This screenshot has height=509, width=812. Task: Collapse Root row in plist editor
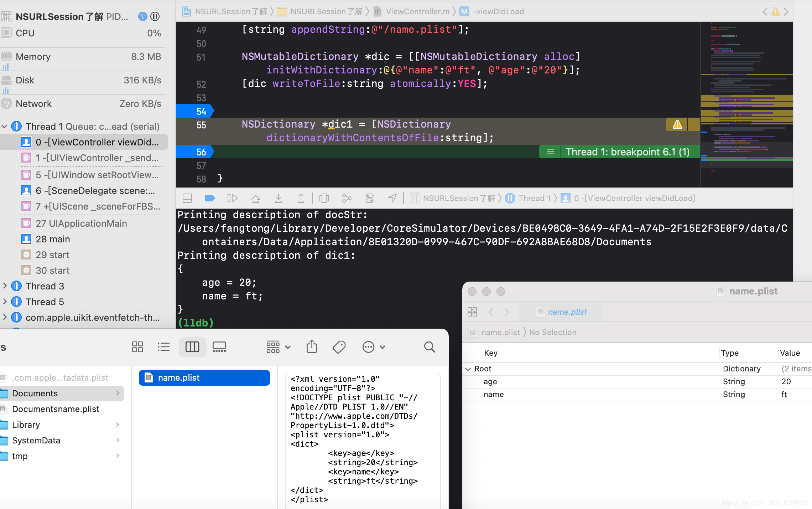[x=468, y=369]
